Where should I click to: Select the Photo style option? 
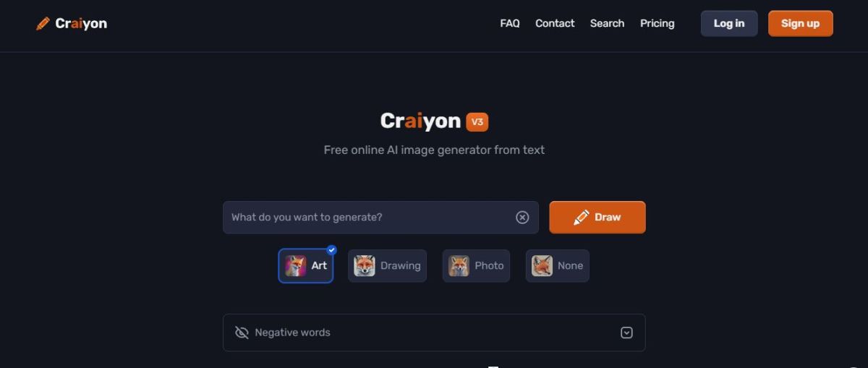[476, 266]
